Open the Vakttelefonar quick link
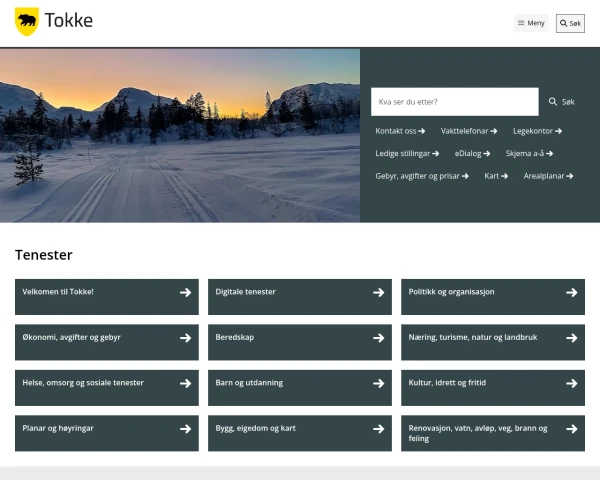The height and width of the screenshot is (480, 600). click(x=469, y=131)
